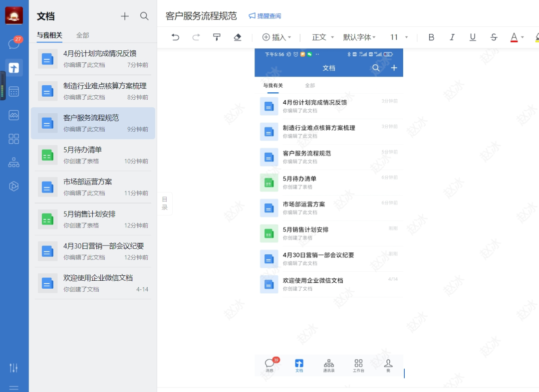Switch to the 全部 tab
Image resolution: width=539 pixels, height=392 pixels.
[x=82, y=35]
